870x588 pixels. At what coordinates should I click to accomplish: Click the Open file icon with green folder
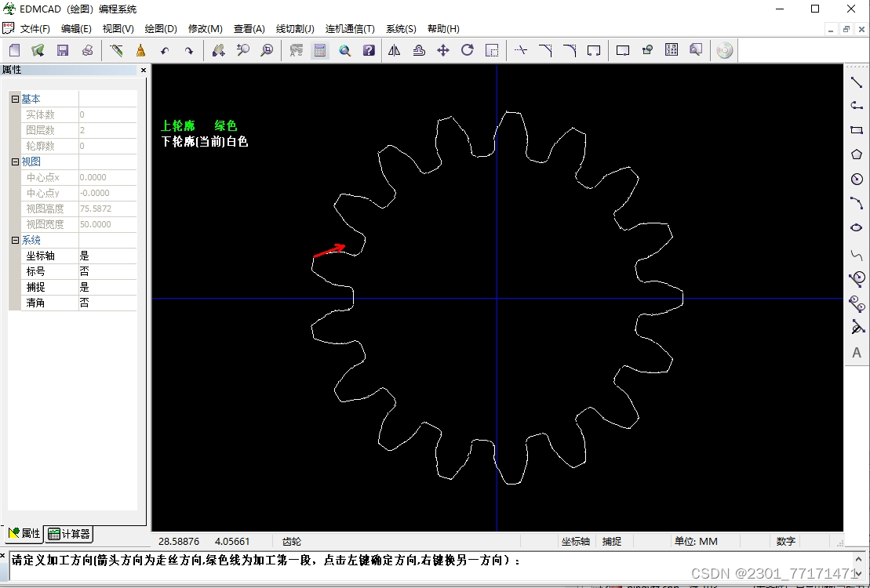click(x=38, y=50)
